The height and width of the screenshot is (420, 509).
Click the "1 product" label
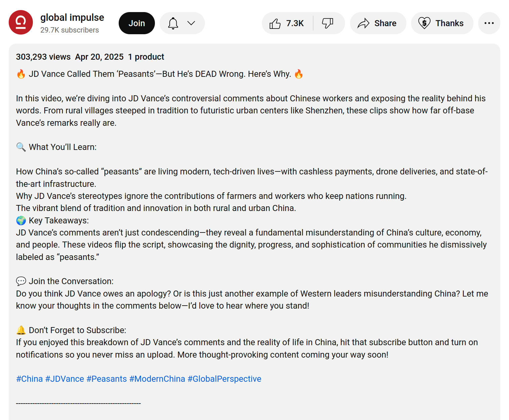point(146,57)
